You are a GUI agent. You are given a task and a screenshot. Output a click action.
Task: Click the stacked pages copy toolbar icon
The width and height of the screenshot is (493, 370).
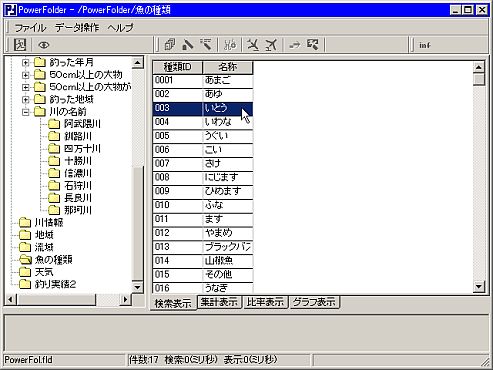coord(170,45)
